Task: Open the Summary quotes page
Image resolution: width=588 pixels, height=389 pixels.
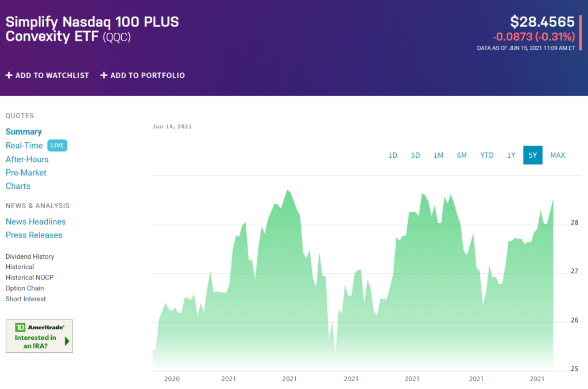Action: tap(24, 132)
